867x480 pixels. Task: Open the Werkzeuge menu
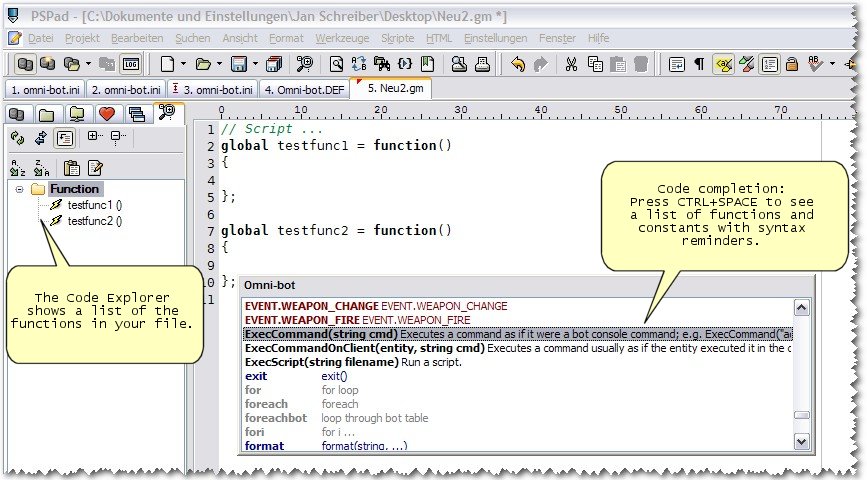[x=342, y=38]
